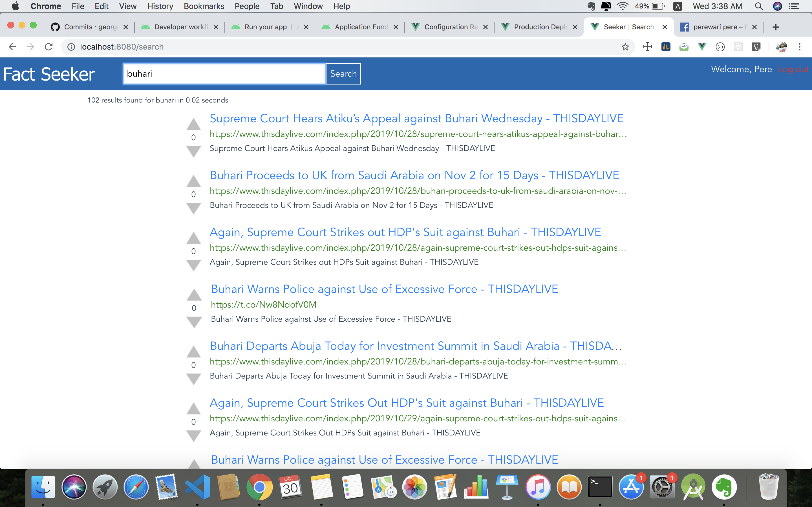Click the Search button
The height and width of the screenshot is (507, 812).
343,74
